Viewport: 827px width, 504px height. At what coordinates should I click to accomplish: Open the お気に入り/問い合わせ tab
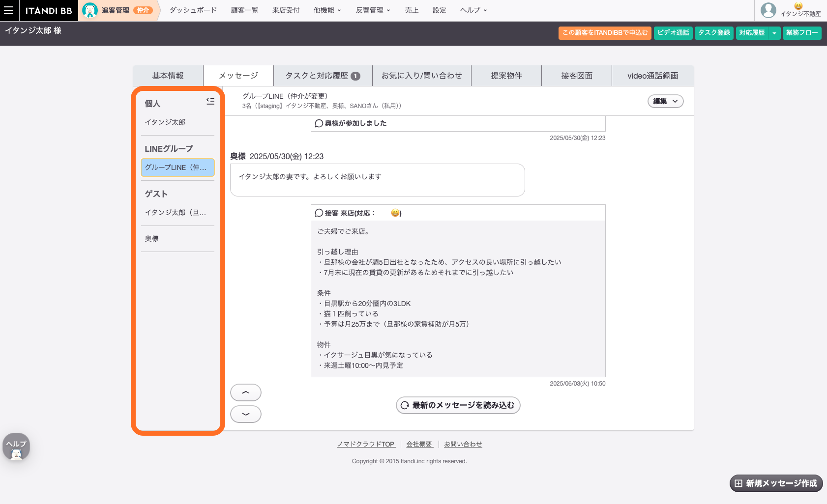tap(422, 76)
